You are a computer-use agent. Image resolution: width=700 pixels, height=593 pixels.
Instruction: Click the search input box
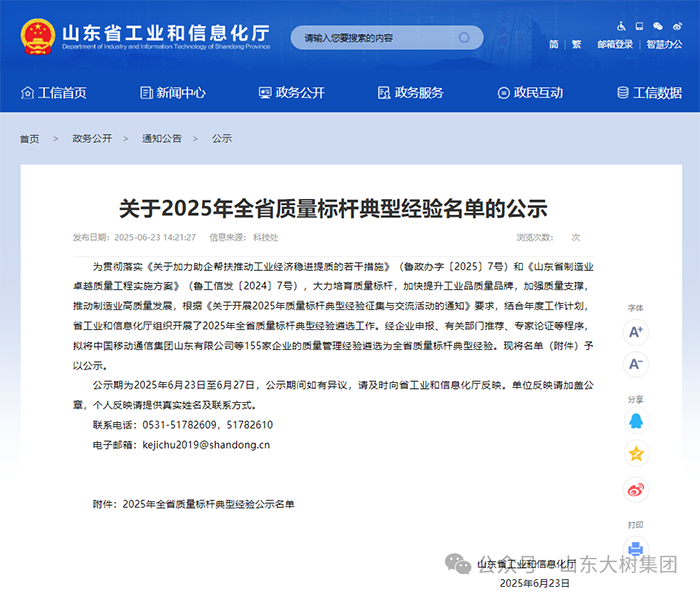click(x=370, y=38)
